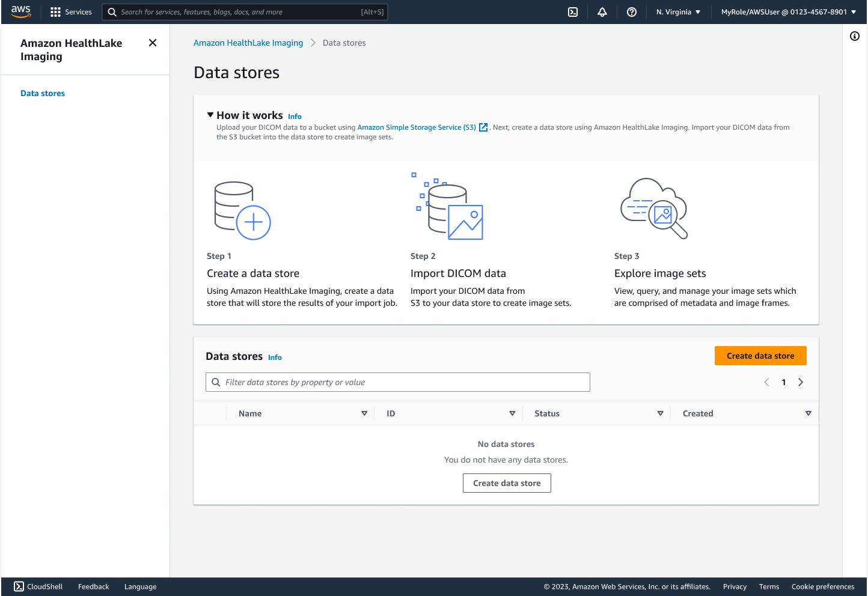Screen dimensions: 868x596
Task: Click the Explore image sets illustration
Action: 654,208
